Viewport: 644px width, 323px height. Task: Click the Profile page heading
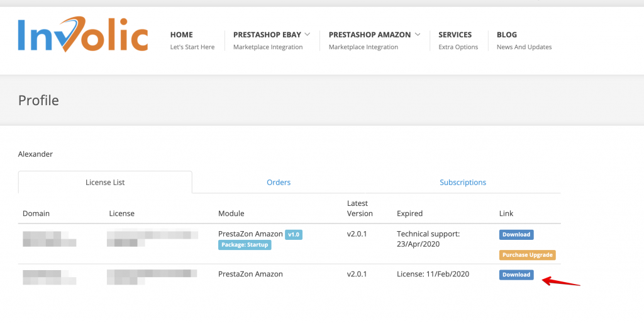(38, 100)
